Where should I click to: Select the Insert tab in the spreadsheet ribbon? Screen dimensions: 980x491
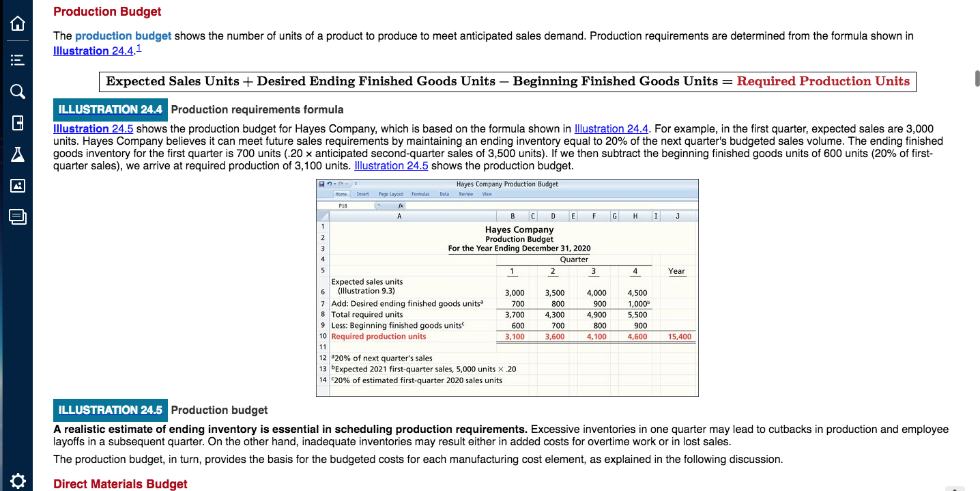click(362, 194)
